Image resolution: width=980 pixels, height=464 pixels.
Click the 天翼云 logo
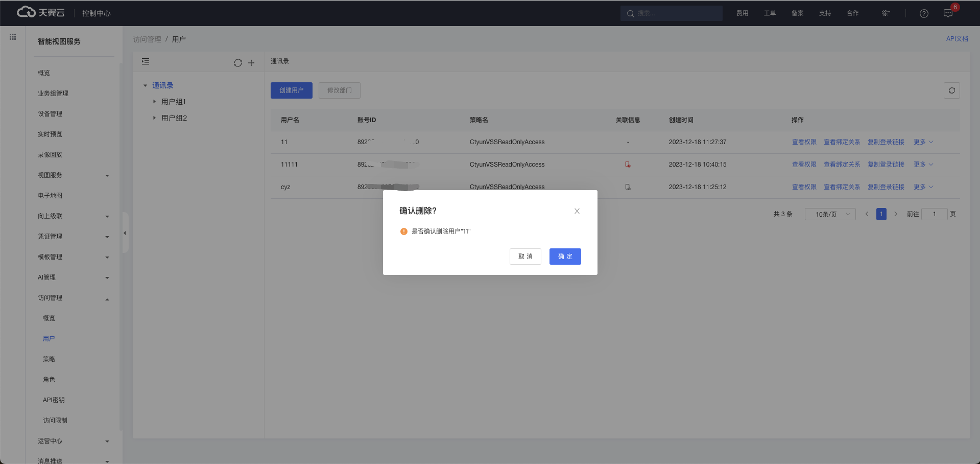pyautogui.click(x=41, y=13)
